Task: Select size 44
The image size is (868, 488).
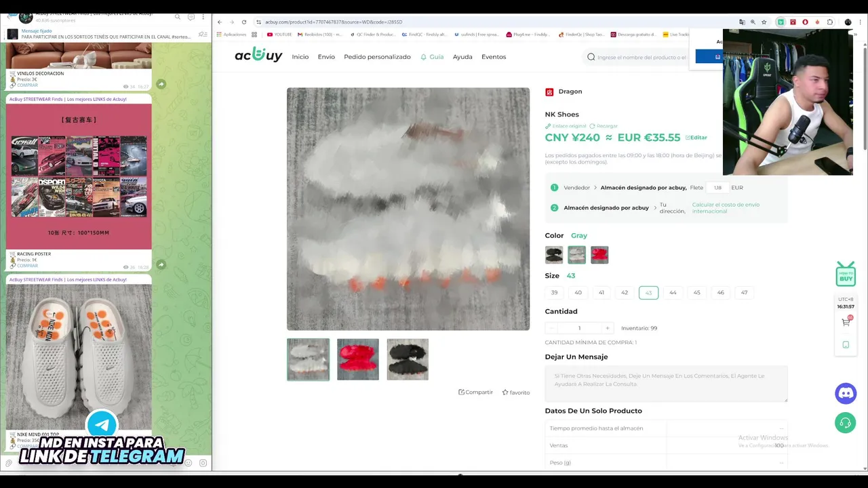Action: pos(673,293)
